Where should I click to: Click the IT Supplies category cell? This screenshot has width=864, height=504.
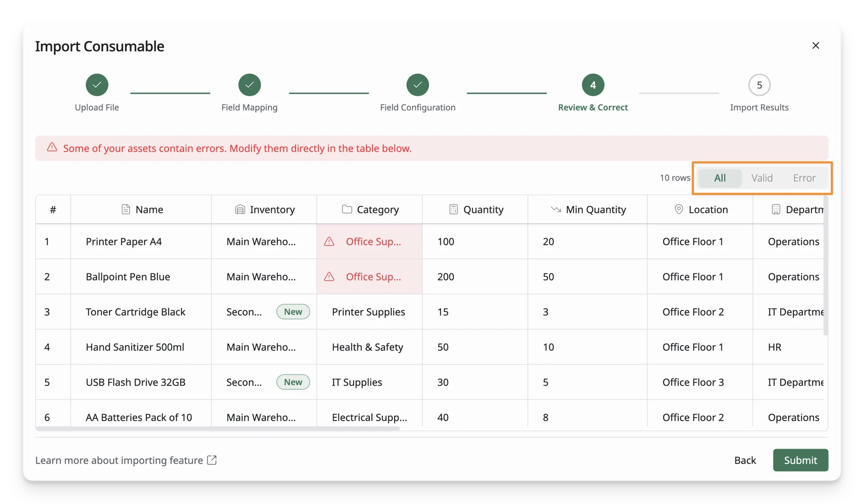click(369, 382)
